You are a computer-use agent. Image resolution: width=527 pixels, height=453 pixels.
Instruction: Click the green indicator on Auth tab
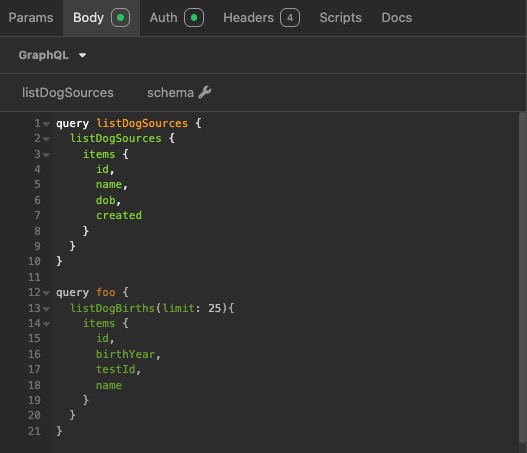pyautogui.click(x=194, y=17)
